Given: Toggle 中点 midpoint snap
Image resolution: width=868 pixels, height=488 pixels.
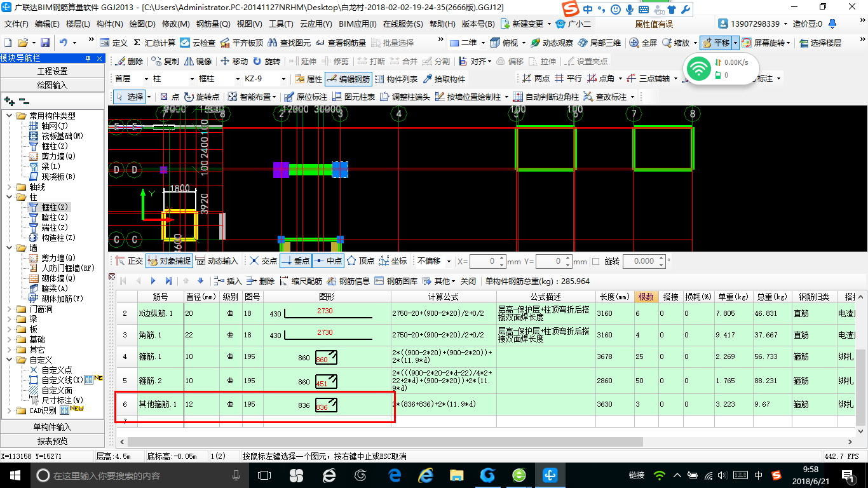Looking at the screenshot, I should point(328,261).
